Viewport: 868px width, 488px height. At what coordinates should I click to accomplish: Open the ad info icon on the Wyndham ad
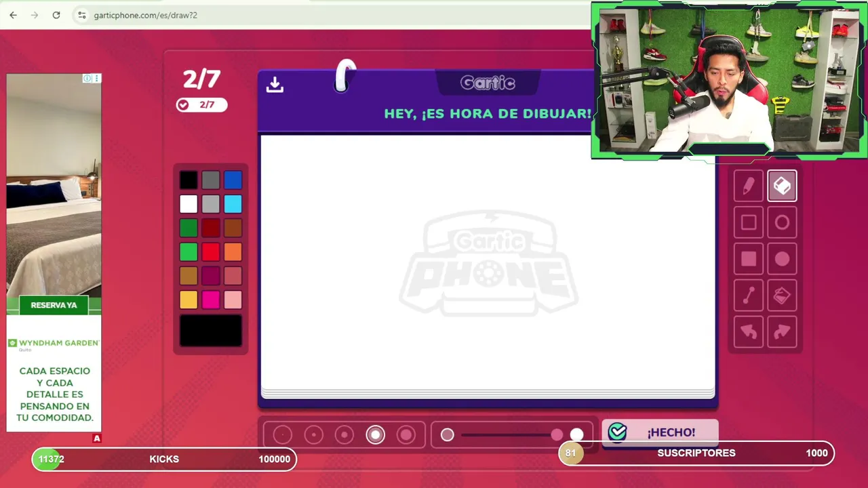[87, 79]
